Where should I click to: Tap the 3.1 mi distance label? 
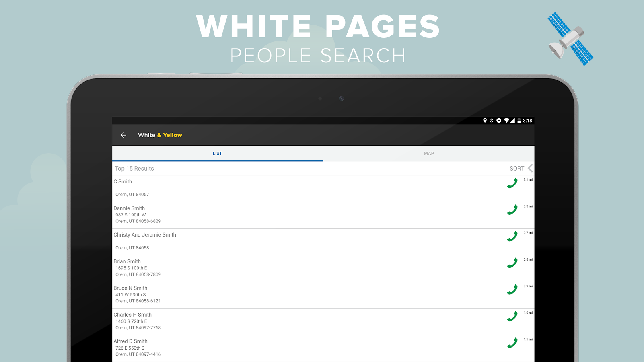528,180
